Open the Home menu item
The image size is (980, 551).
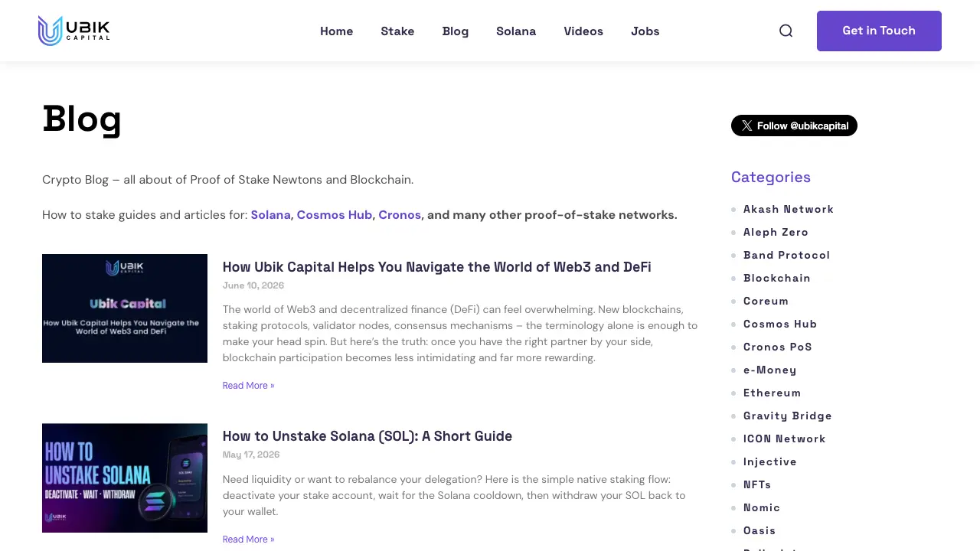point(336,31)
